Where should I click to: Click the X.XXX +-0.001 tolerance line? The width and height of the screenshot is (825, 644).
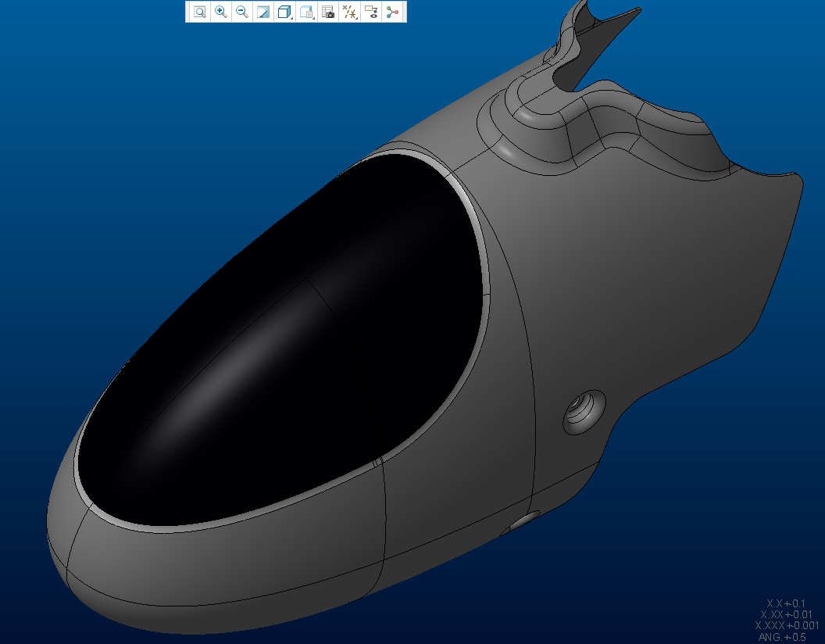point(787,625)
